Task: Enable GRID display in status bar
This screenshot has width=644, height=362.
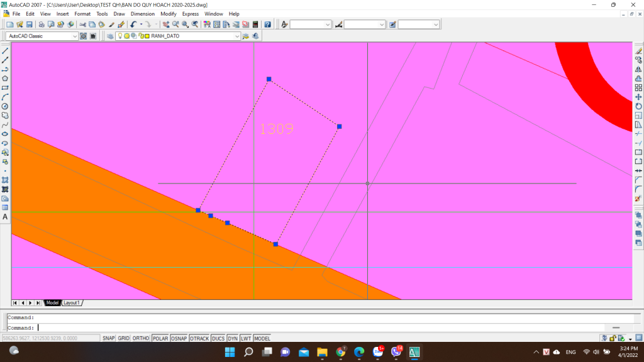Action: point(124,338)
